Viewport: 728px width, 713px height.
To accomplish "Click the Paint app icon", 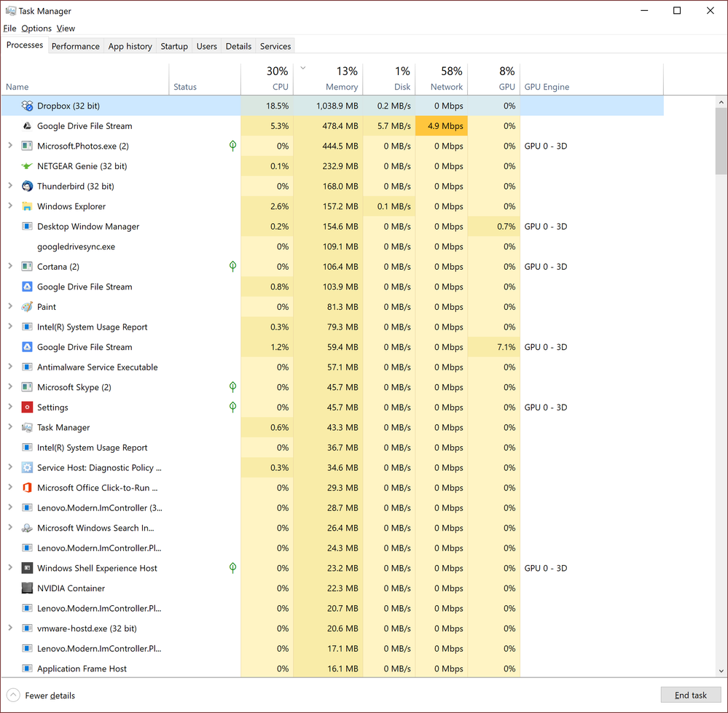I will point(27,307).
